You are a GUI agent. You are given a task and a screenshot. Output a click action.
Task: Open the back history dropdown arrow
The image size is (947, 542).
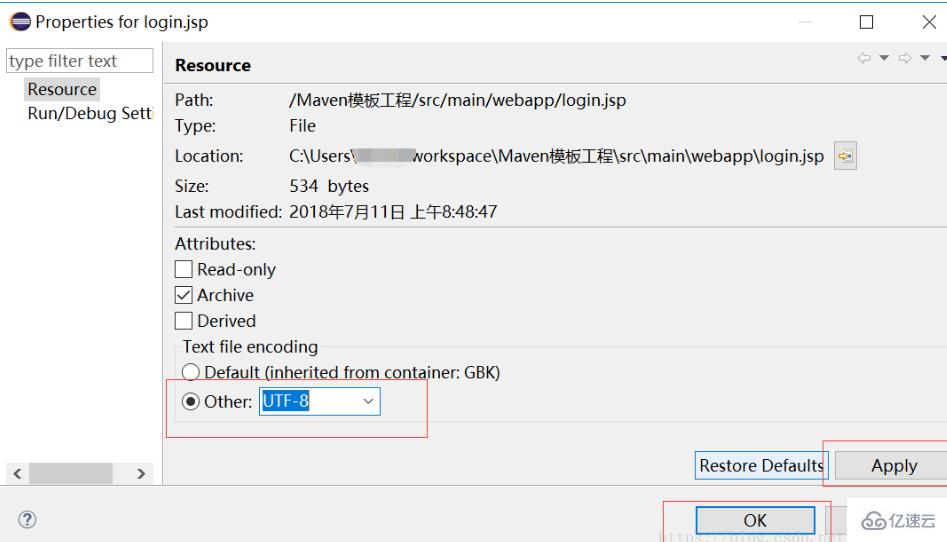click(x=884, y=58)
